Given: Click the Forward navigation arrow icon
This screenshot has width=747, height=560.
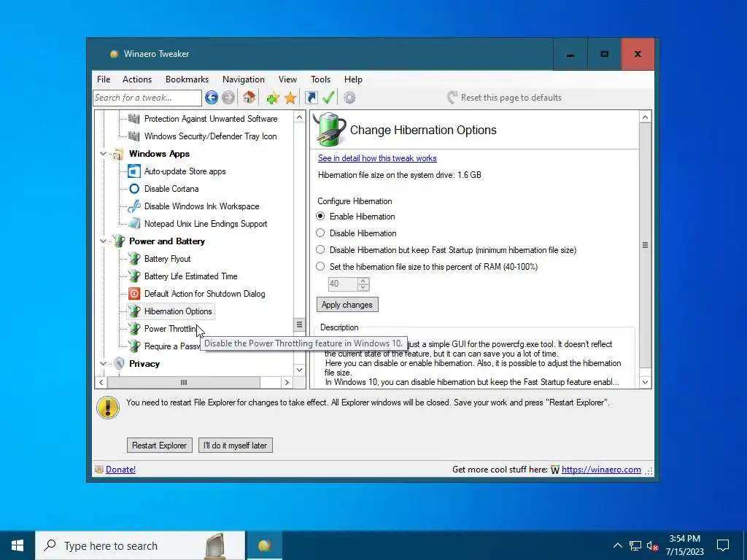Looking at the screenshot, I should tap(228, 98).
